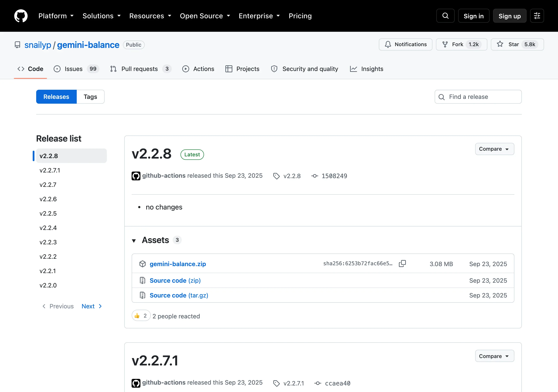558x392 pixels.
Task: Switch to the Code tab
Action: click(x=30, y=69)
